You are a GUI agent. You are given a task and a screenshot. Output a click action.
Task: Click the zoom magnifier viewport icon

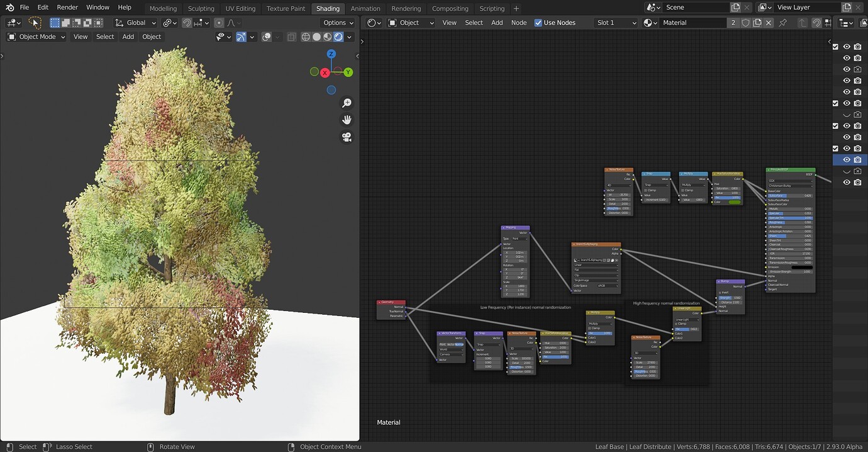click(347, 103)
